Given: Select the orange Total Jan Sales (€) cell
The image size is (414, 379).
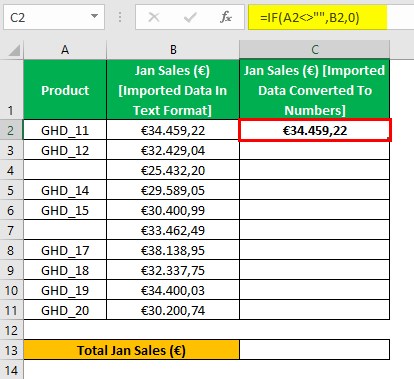Looking at the screenshot, I should [132, 350].
